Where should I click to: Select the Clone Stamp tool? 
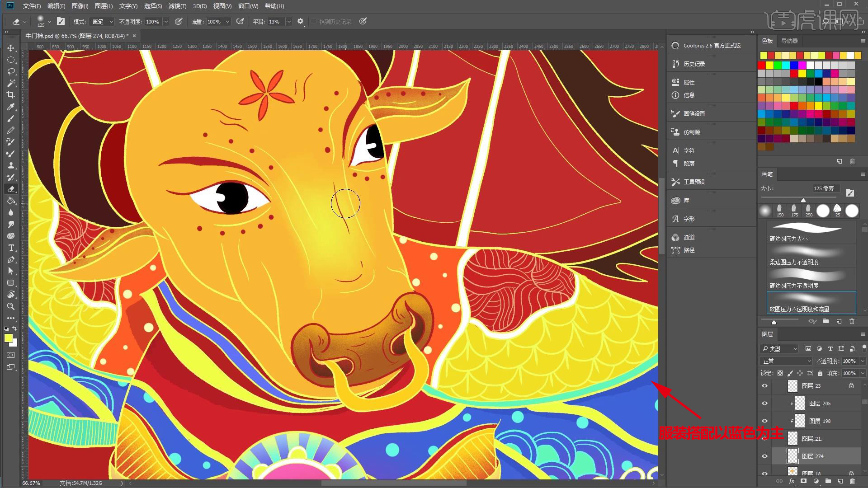pos(11,165)
